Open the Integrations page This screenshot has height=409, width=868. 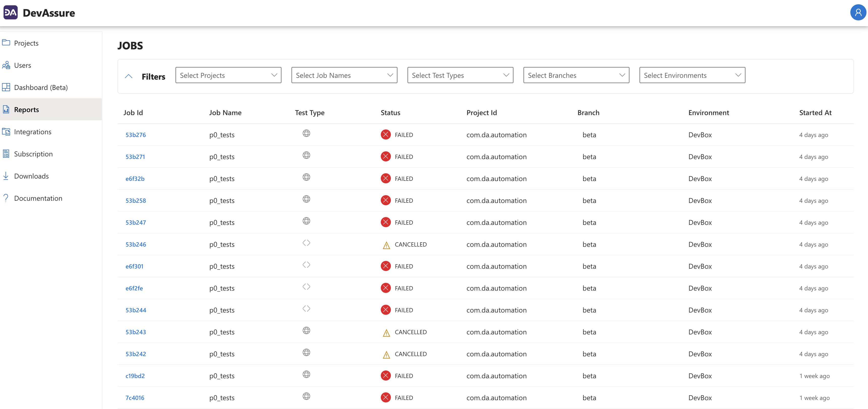coord(6,132)
